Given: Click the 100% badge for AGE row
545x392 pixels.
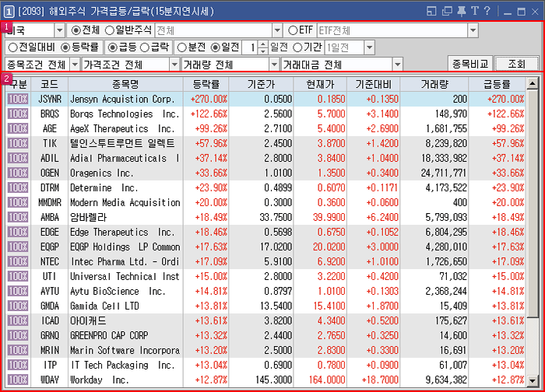Looking at the screenshot, I should [x=18, y=129].
